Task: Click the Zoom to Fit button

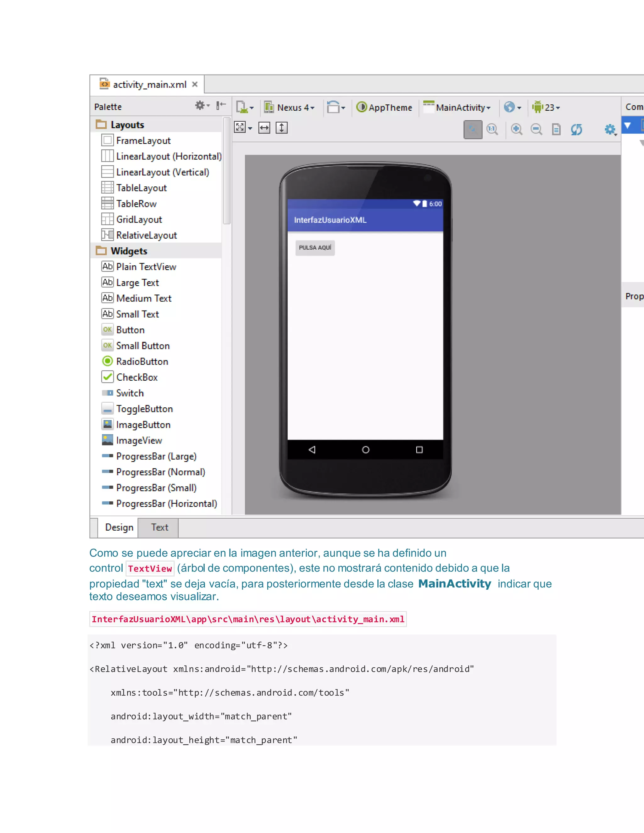Action: 473,130
